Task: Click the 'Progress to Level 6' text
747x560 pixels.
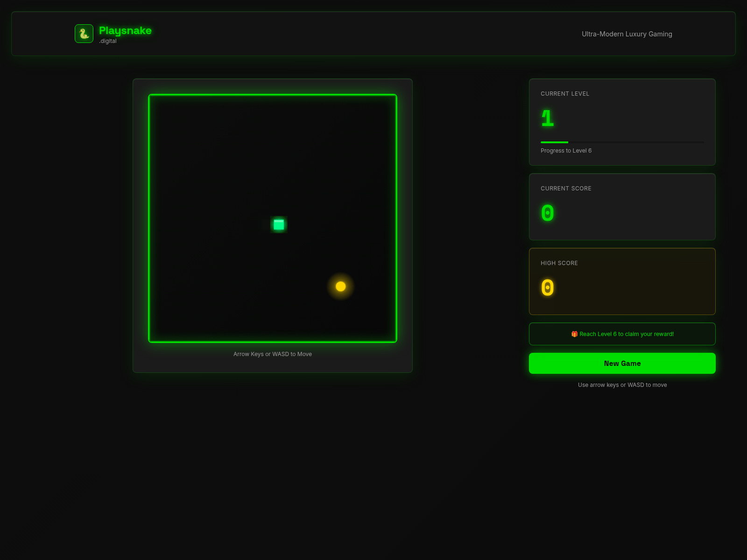Action: [x=566, y=151]
